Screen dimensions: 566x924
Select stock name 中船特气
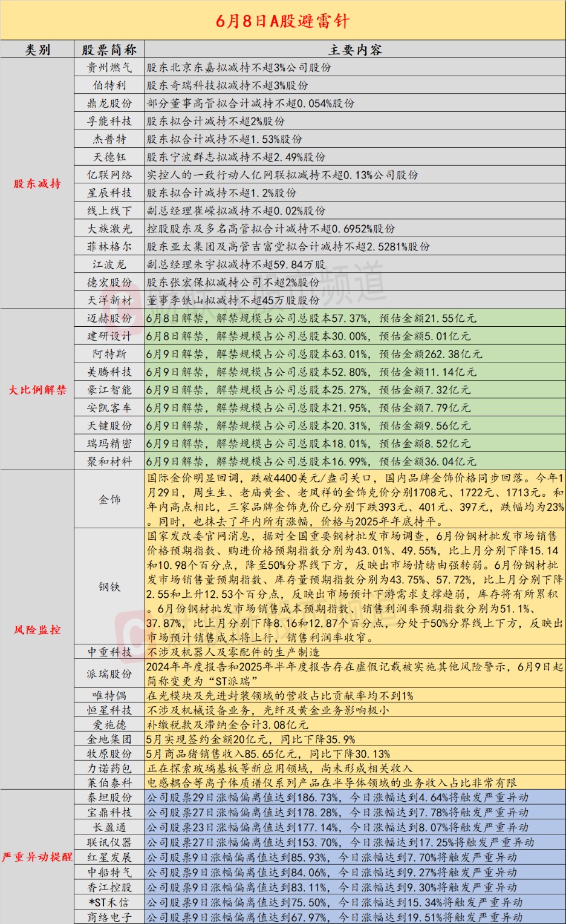coord(109,873)
